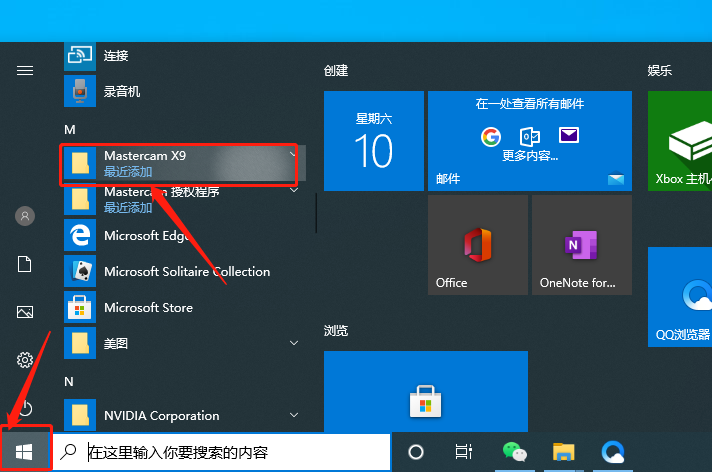Open the NVIDIA Corporation folder
712x472 pixels.
coord(184,415)
